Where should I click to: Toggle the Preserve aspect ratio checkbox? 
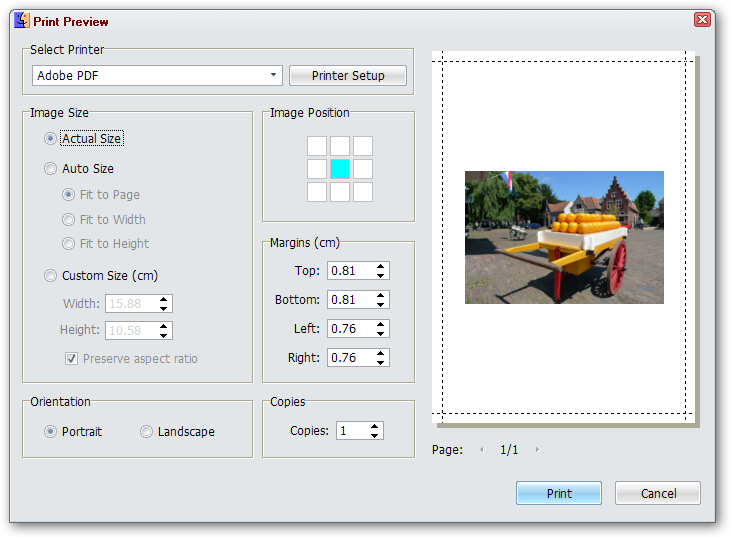tap(71, 359)
